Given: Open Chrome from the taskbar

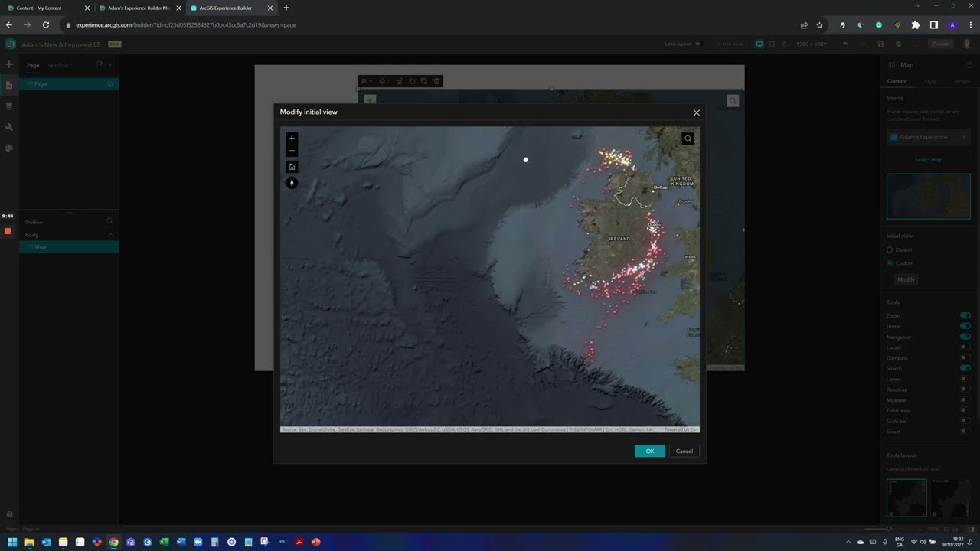Looking at the screenshot, I should click(113, 542).
